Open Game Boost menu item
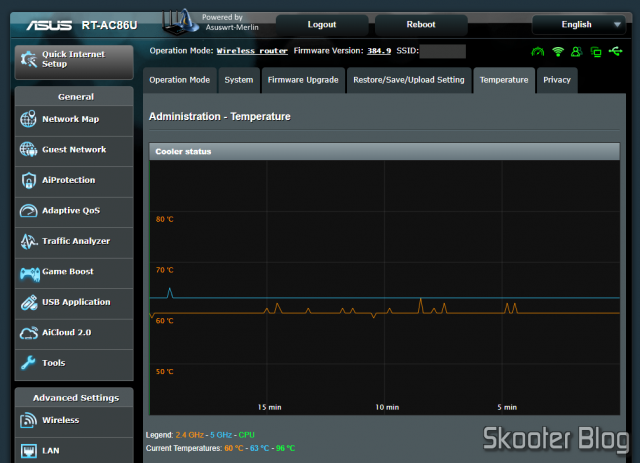Screen dimensions: 640x463 [74, 272]
